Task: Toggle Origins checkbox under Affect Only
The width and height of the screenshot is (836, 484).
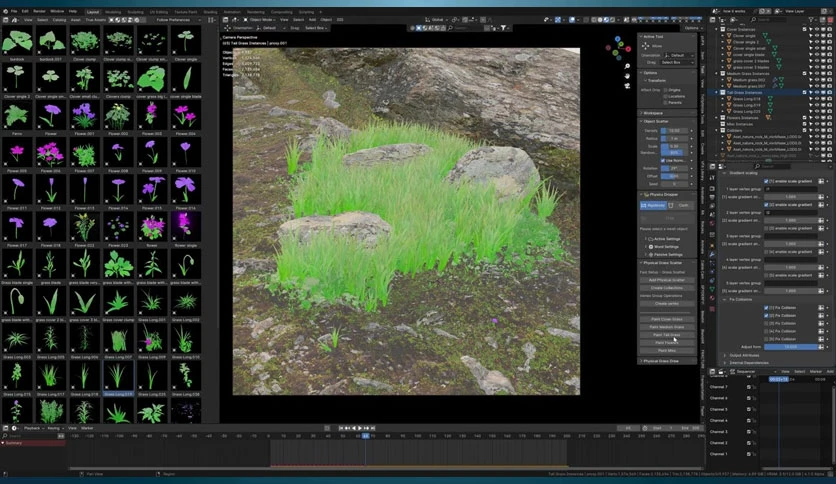Action: [x=665, y=90]
